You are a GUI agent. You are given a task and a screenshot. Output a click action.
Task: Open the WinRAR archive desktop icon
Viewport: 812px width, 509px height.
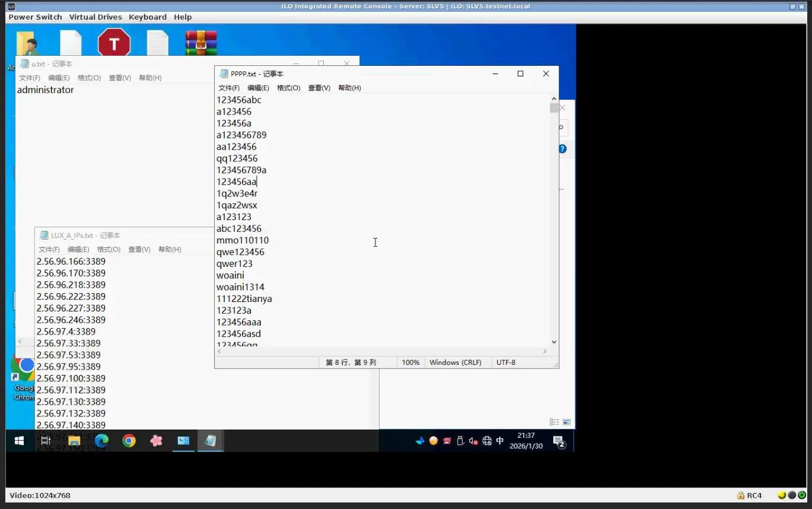(x=200, y=43)
